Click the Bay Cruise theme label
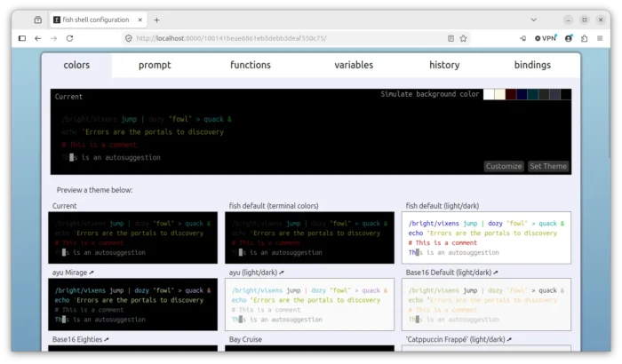Screen dimensions: 622x364 245,339
